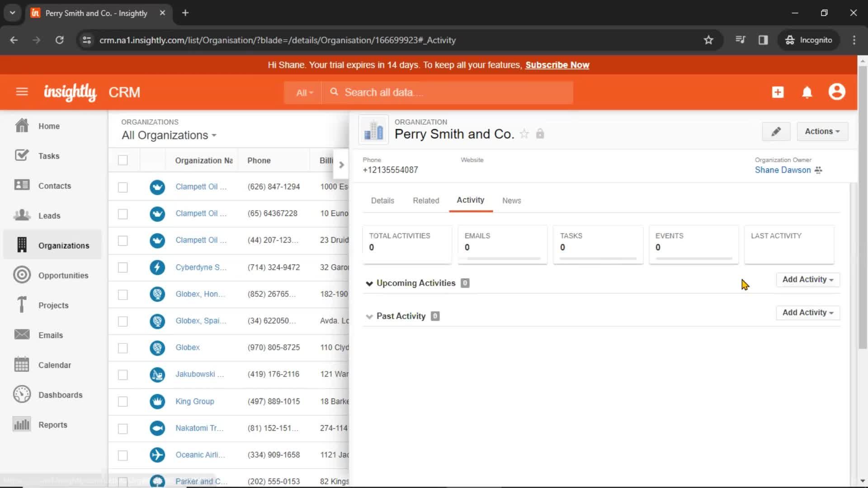Screen dimensions: 868x488
Task: Click the browser address bar URL
Action: pyautogui.click(x=278, y=40)
